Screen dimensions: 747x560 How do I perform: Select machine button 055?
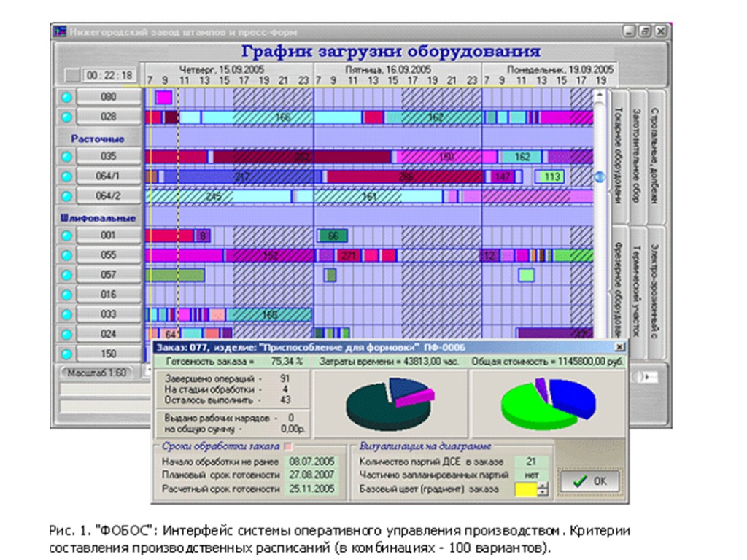pyautogui.click(x=109, y=255)
